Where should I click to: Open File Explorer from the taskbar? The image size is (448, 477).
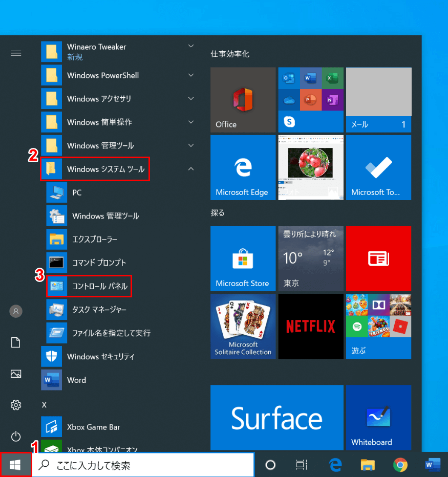pyautogui.click(x=368, y=465)
